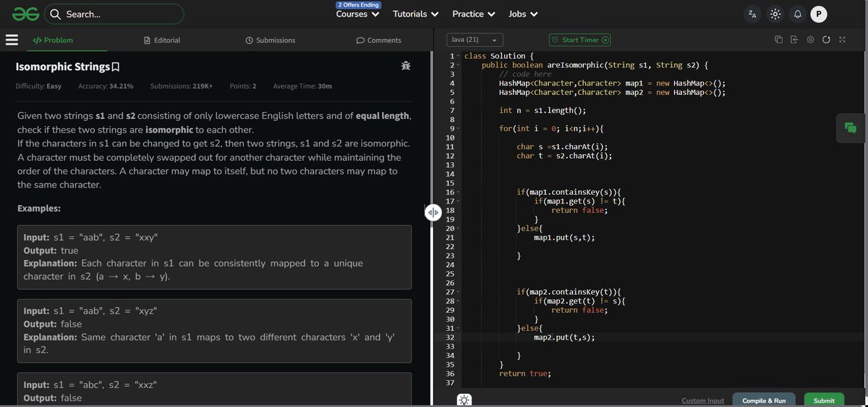Fold code at line 1 arrow
This screenshot has height=407, width=868.
click(458, 56)
